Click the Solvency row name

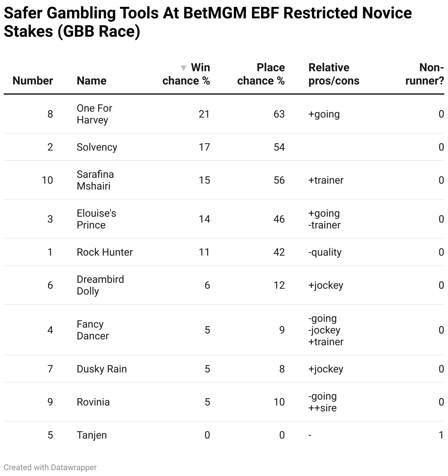(97, 147)
